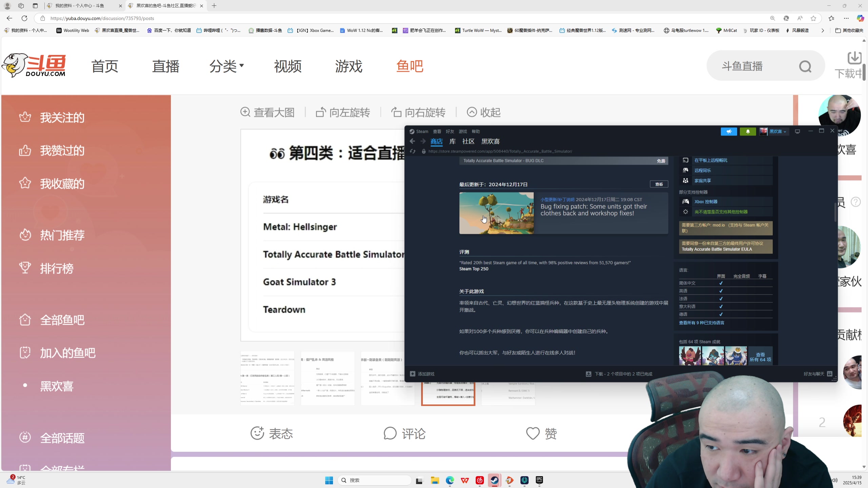Click the Douyu search magnifier icon

pos(805,66)
